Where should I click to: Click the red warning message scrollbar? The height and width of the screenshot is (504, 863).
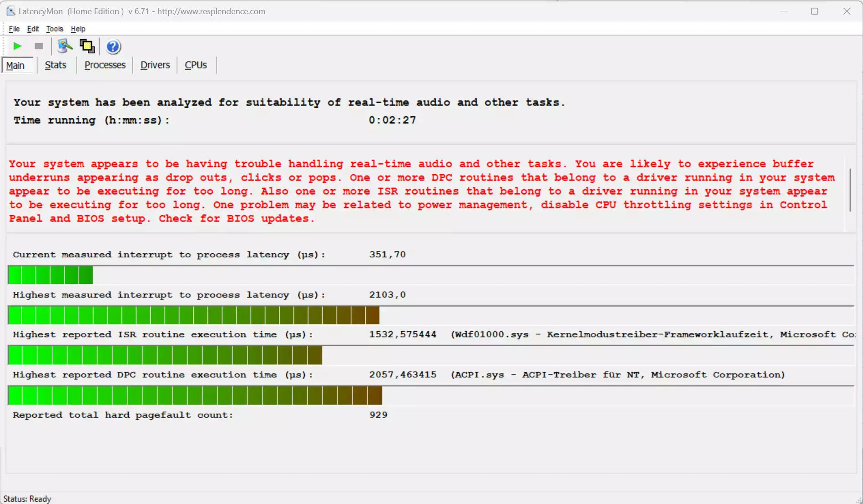[850, 190]
